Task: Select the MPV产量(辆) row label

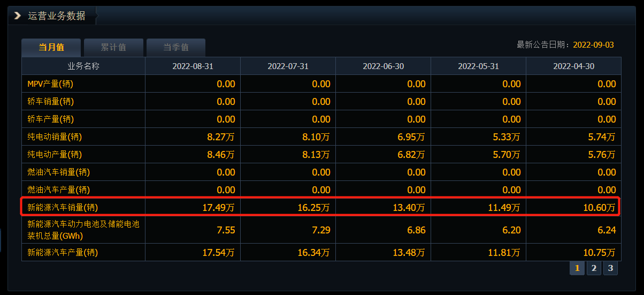Action: [50, 84]
